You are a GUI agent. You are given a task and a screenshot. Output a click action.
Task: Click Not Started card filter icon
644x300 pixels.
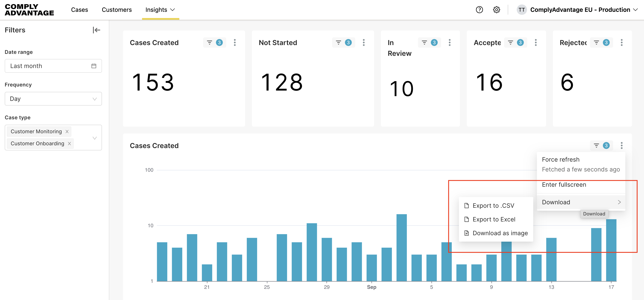pyautogui.click(x=338, y=42)
